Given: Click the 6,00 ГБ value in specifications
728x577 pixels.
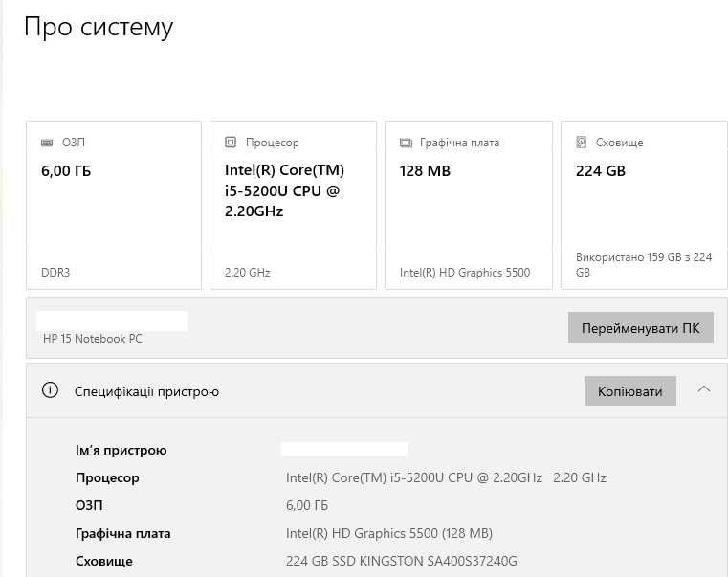Looking at the screenshot, I should (x=307, y=505).
